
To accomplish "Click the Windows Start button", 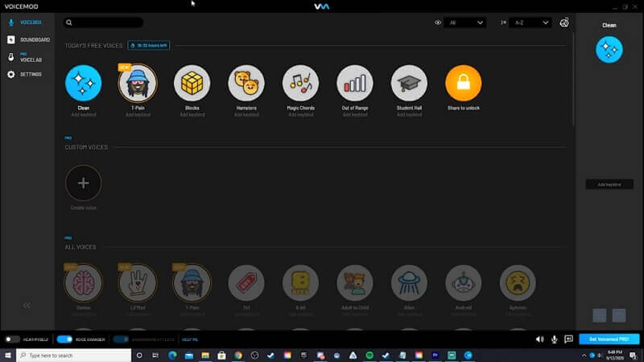I will tap(8, 355).
